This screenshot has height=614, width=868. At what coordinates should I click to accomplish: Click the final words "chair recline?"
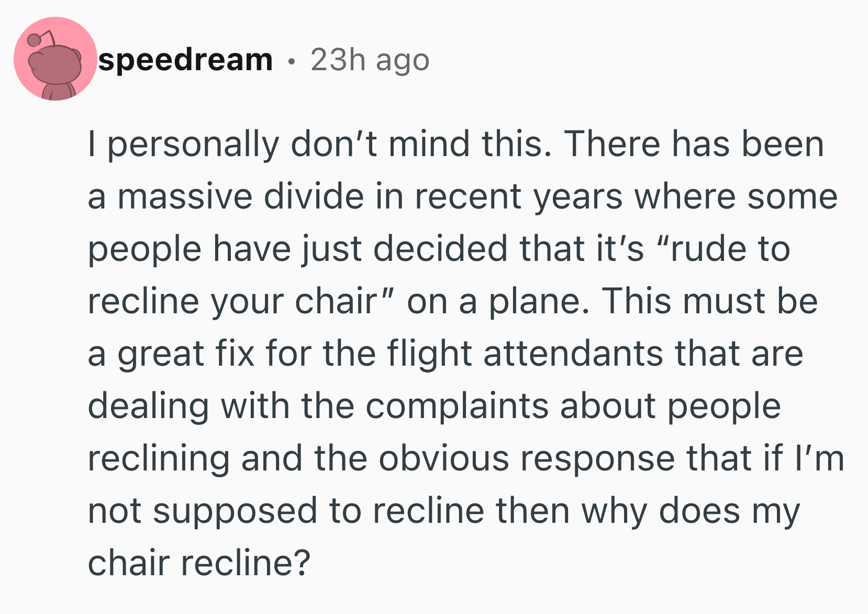(199, 563)
